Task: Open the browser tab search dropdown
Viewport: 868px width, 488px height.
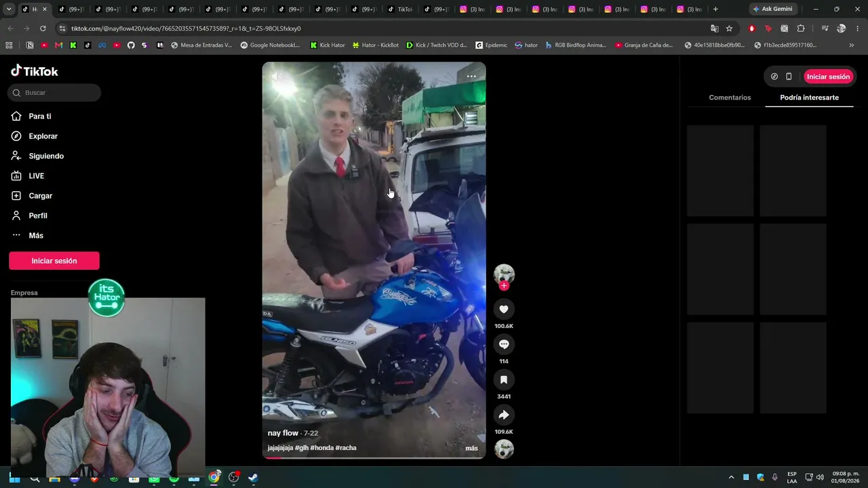Action: click(x=9, y=9)
